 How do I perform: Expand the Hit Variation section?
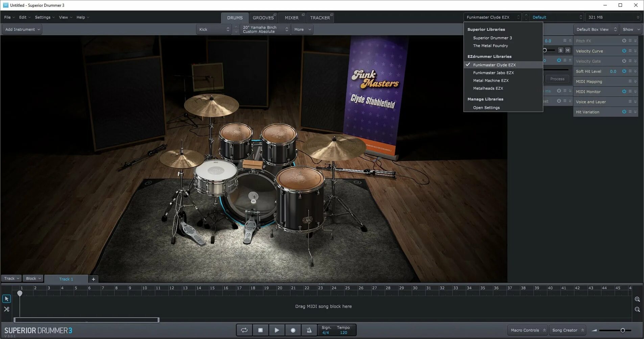636,112
